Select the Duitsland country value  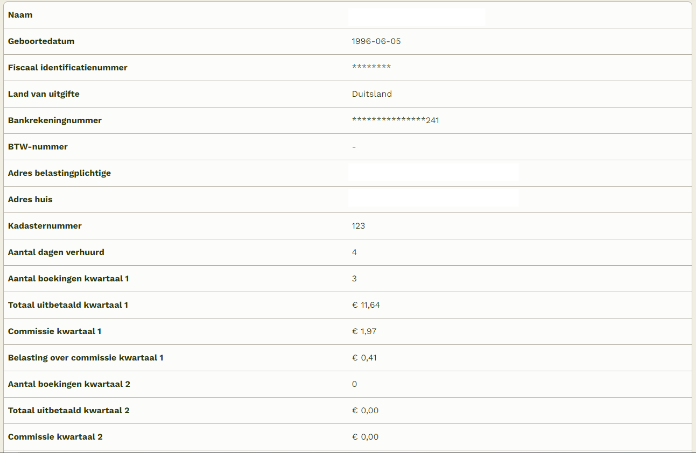(372, 94)
